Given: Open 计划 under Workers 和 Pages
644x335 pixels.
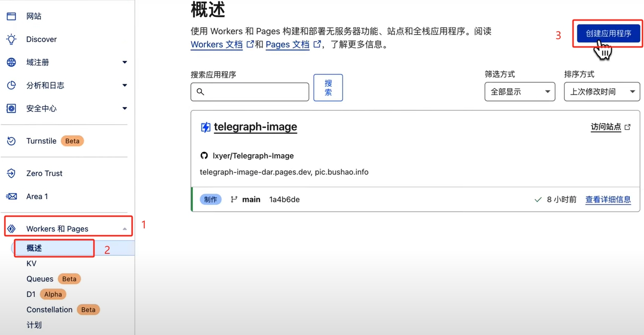Looking at the screenshot, I should (34, 325).
